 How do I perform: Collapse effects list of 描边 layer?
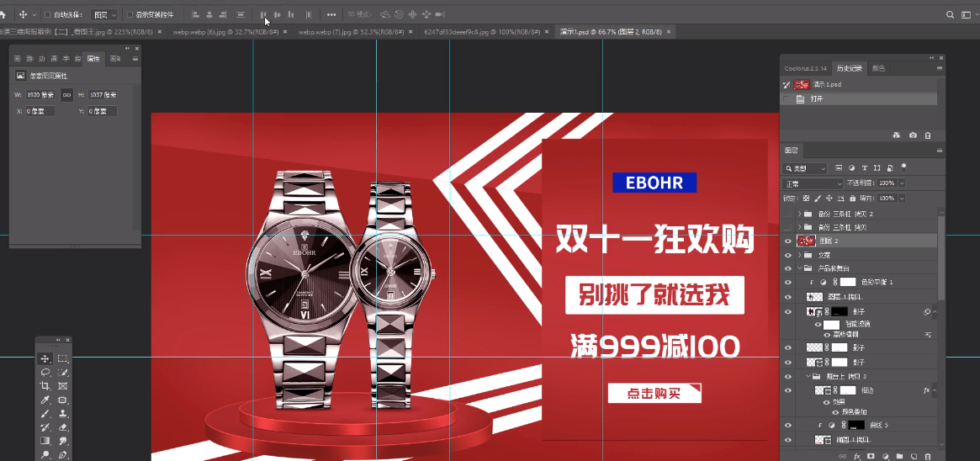point(935,390)
